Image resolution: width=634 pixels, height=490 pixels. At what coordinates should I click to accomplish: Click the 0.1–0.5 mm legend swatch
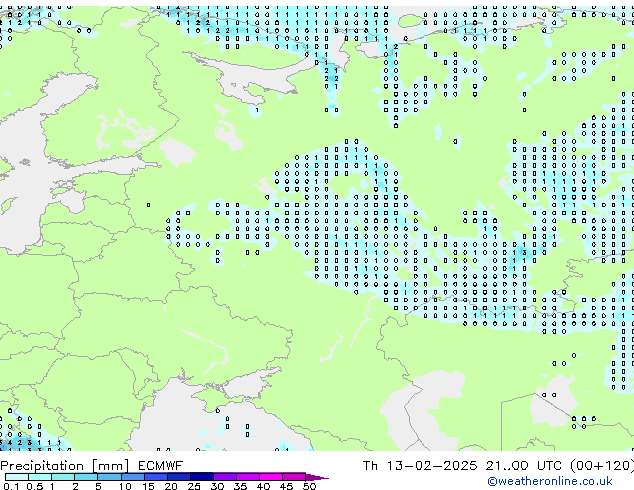17,477
